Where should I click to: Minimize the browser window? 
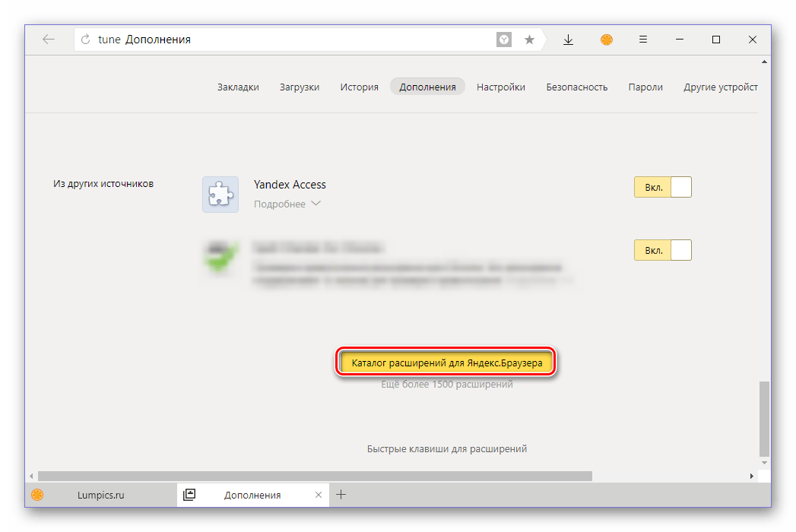[680, 40]
